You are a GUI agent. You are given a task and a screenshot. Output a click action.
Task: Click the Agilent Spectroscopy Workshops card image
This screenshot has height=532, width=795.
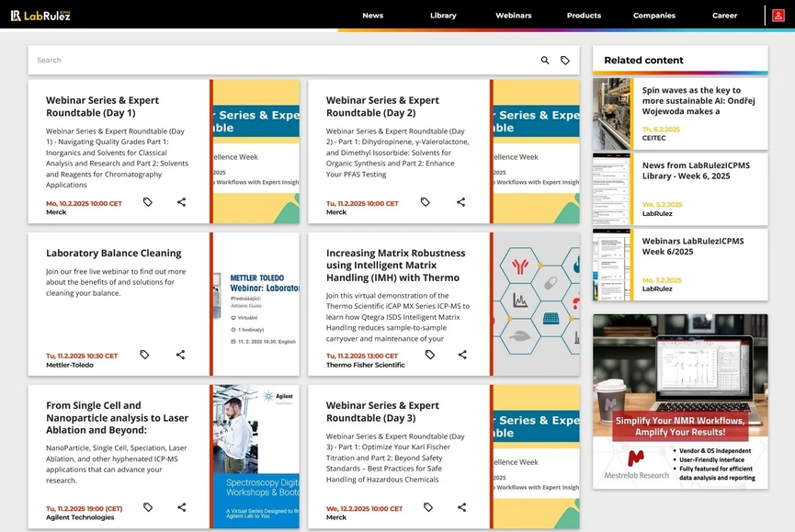(x=256, y=457)
